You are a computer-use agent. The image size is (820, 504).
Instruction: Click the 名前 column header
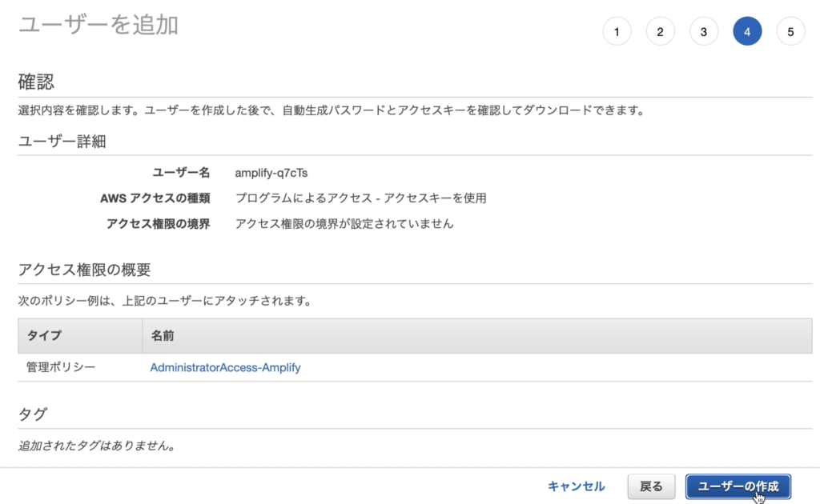click(x=477, y=335)
